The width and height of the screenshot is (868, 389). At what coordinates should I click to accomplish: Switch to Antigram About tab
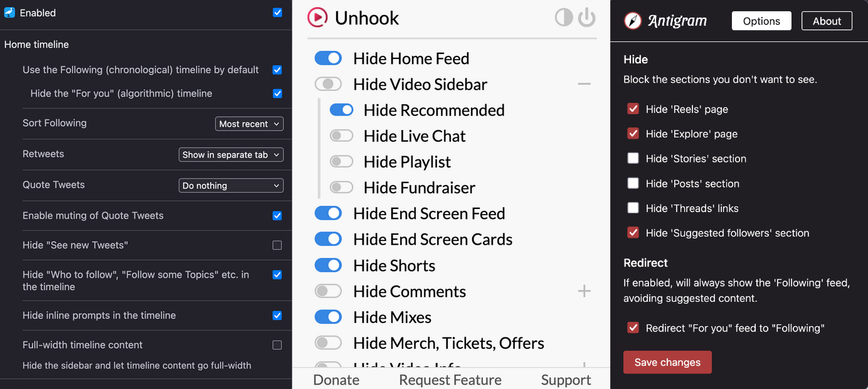827,21
